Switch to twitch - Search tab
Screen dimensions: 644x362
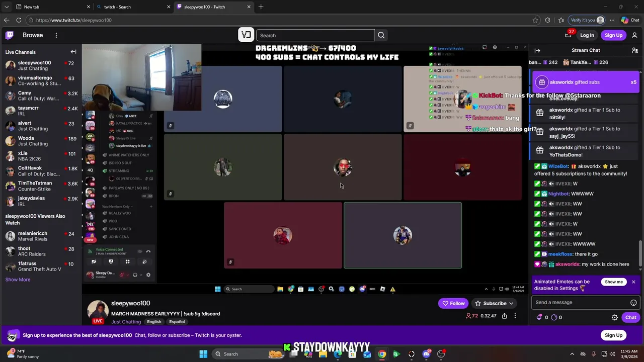pyautogui.click(x=134, y=7)
